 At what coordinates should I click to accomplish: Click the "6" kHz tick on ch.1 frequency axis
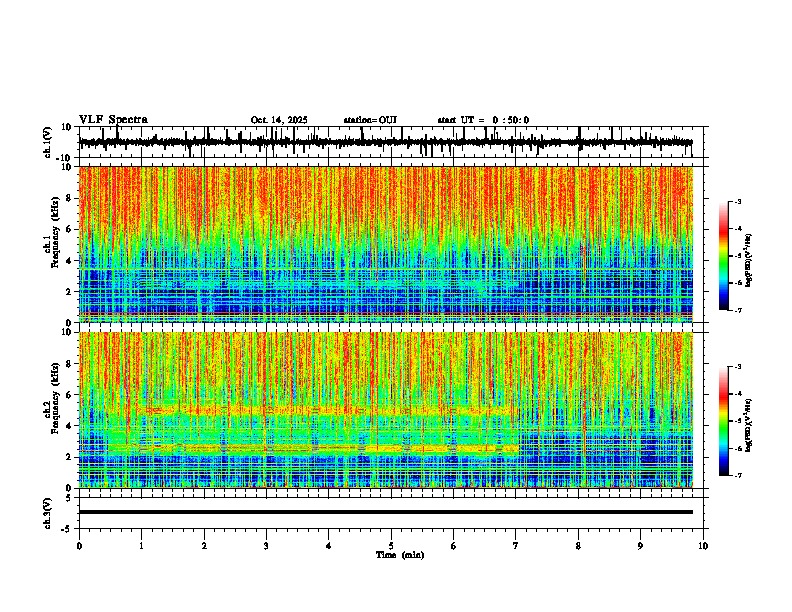click(70, 229)
